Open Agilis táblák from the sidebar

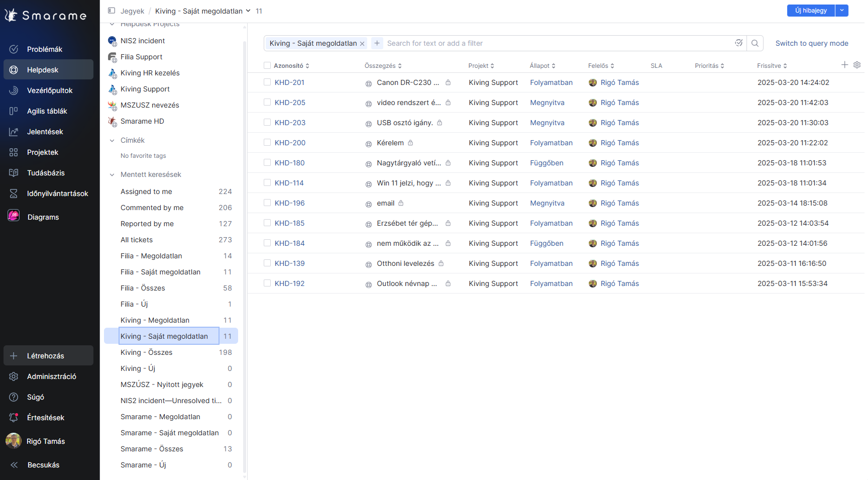[x=47, y=111]
